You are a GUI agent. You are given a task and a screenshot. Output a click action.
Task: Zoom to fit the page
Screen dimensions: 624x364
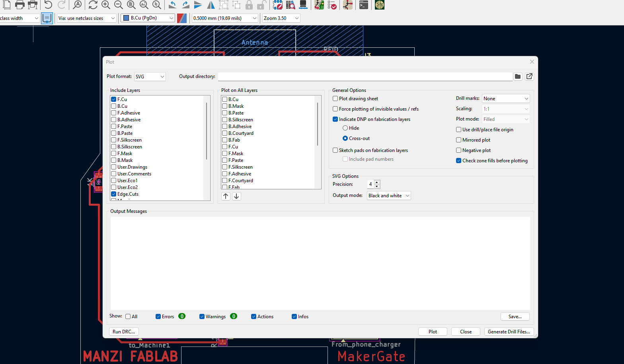(131, 5)
